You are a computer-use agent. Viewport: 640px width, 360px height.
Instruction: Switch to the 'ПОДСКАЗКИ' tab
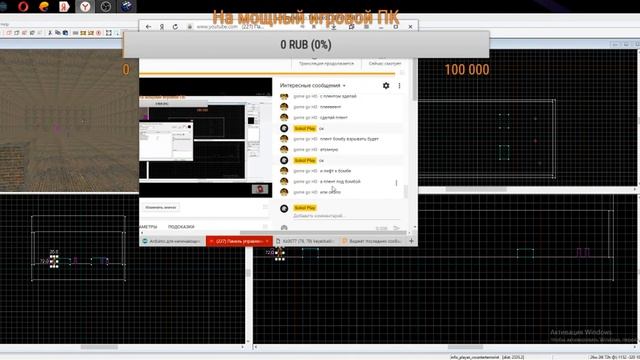181,227
